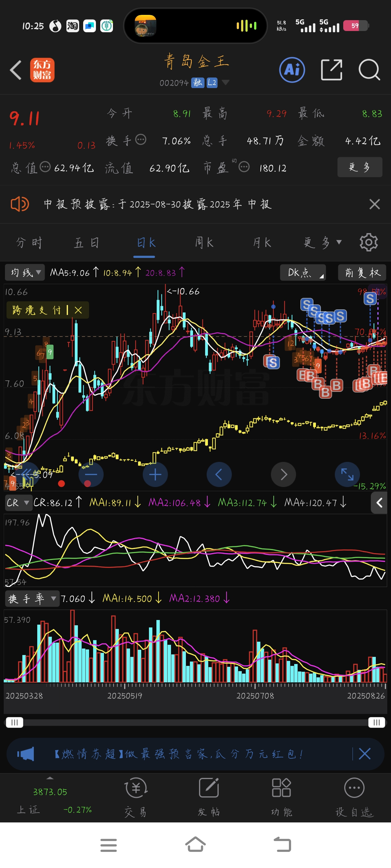Tap the announcement speaker icon
Screen dimensions: 391x868
20,204
